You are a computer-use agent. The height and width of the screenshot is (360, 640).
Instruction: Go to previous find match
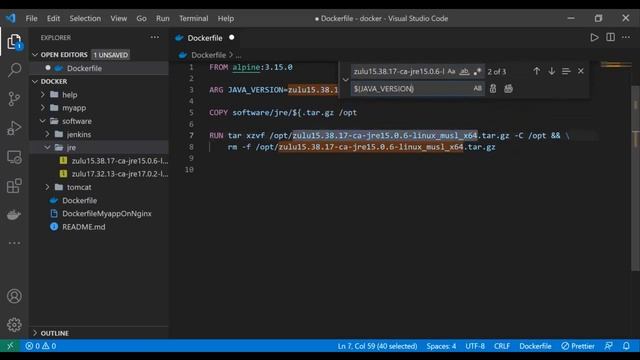(536, 71)
